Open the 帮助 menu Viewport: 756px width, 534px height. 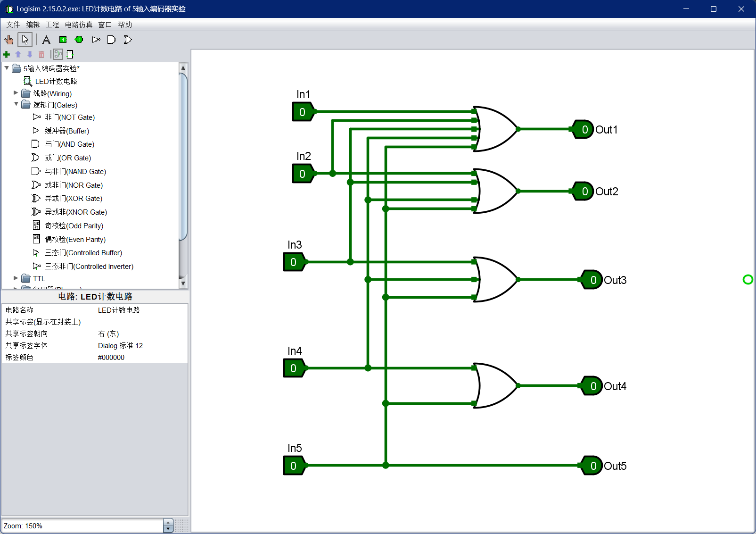pyautogui.click(x=125, y=25)
